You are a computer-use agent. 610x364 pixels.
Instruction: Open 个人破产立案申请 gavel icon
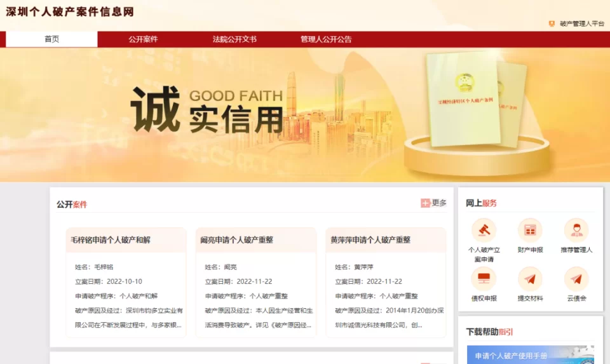point(484,230)
